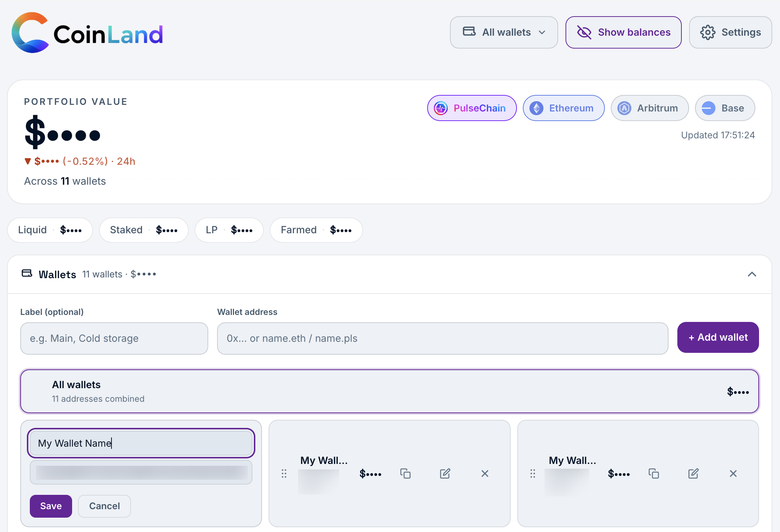Save the wallet name
Image resolution: width=780 pixels, height=532 pixels.
click(x=51, y=506)
